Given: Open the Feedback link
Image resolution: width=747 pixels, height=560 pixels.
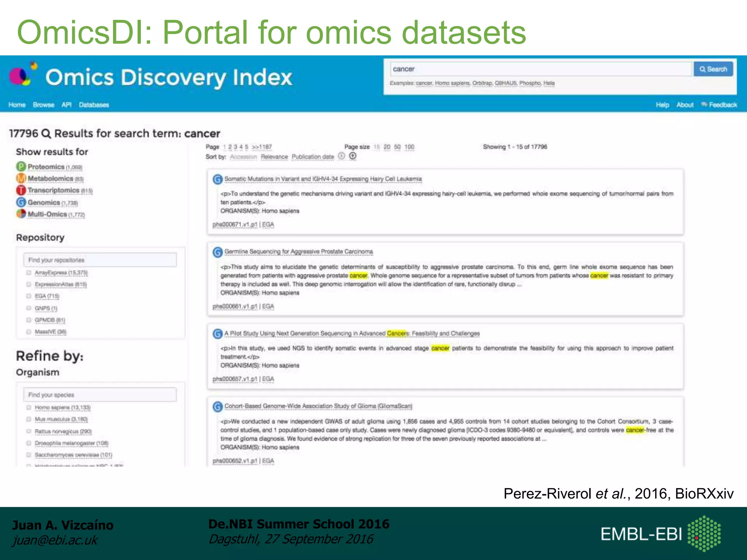Looking at the screenshot, I should point(719,105).
